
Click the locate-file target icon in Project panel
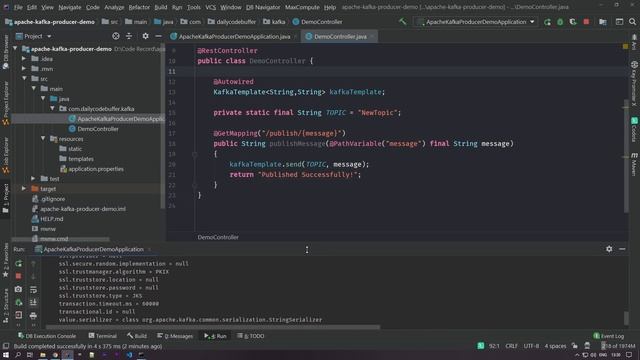click(x=116, y=36)
